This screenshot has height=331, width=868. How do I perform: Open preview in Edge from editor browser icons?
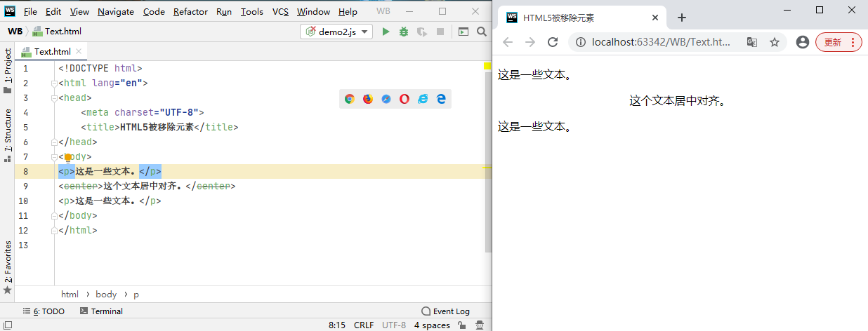441,99
